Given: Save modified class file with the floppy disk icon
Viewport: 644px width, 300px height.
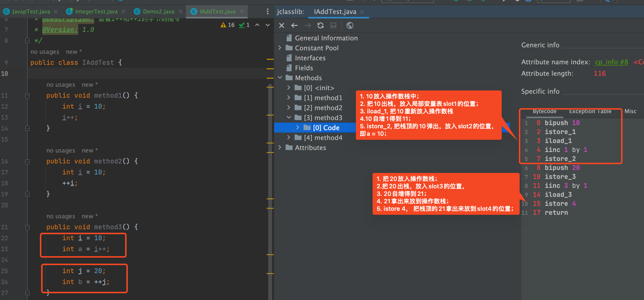Looking at the screenshot, I should pyautogui.click(x=333, y=25).
